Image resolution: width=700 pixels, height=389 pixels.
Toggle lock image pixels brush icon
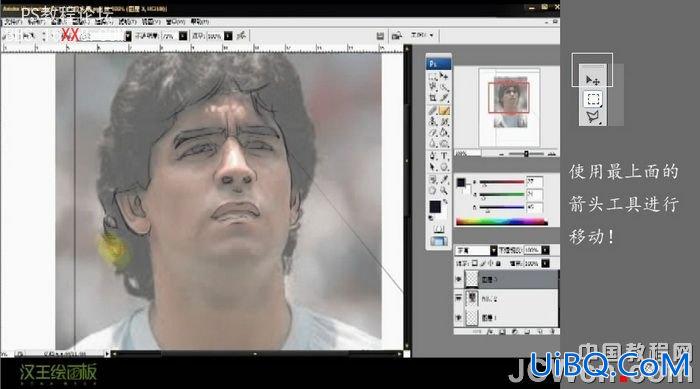tap(483, 264)
